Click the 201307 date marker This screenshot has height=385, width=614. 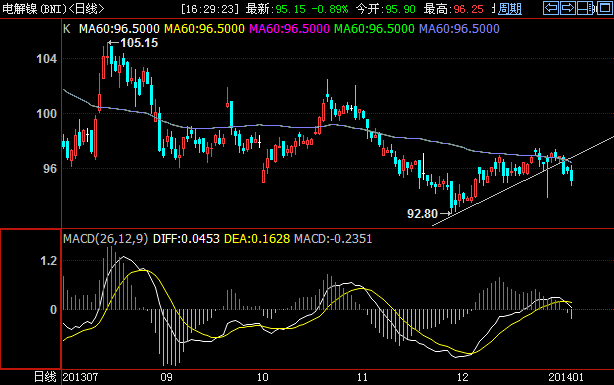[80, 377]
